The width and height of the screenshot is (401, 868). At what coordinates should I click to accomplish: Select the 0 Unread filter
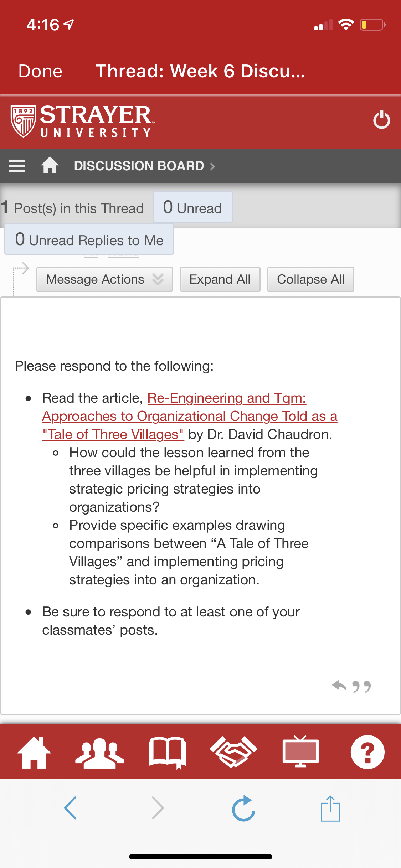tap(192, 207)
